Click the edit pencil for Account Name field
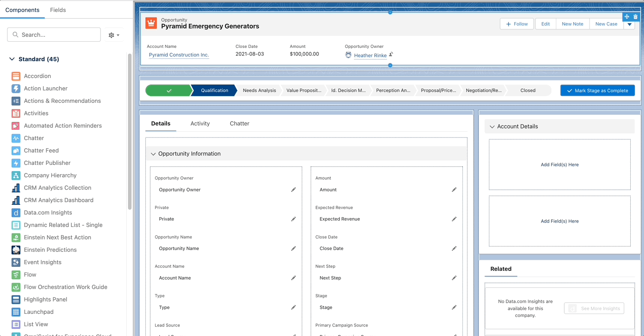 293,278
